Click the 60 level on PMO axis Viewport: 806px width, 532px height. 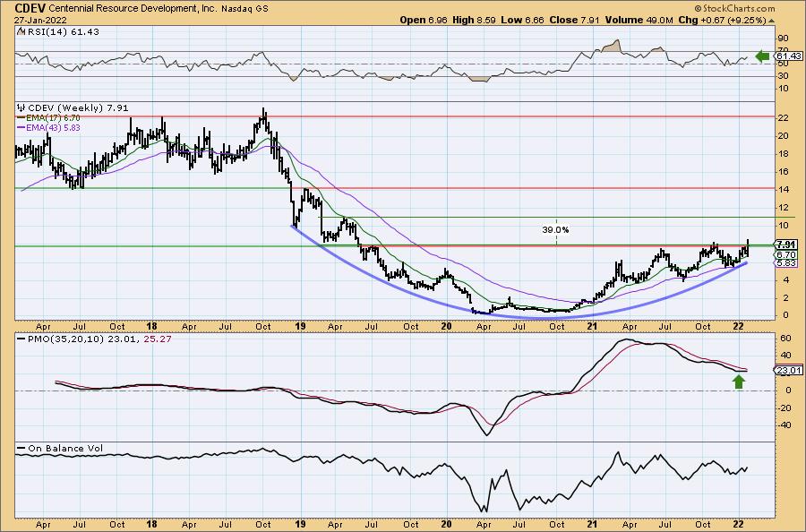click(x=784, y=339)
